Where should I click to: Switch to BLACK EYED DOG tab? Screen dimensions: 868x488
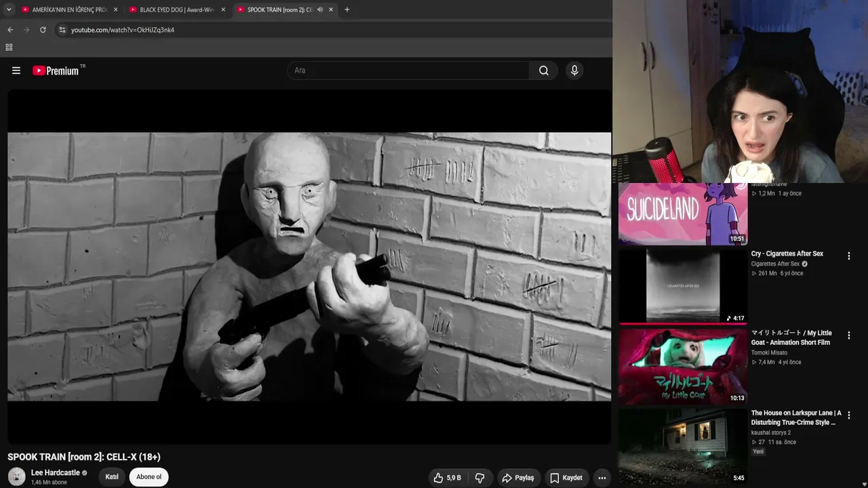177,9
